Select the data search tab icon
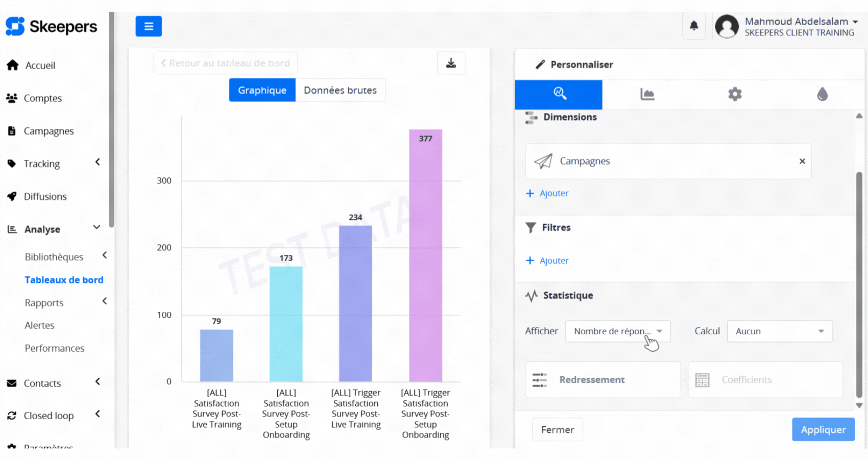The height and width of the screenshot is (460, 868). pyautogui.click(x=559, y=94)
